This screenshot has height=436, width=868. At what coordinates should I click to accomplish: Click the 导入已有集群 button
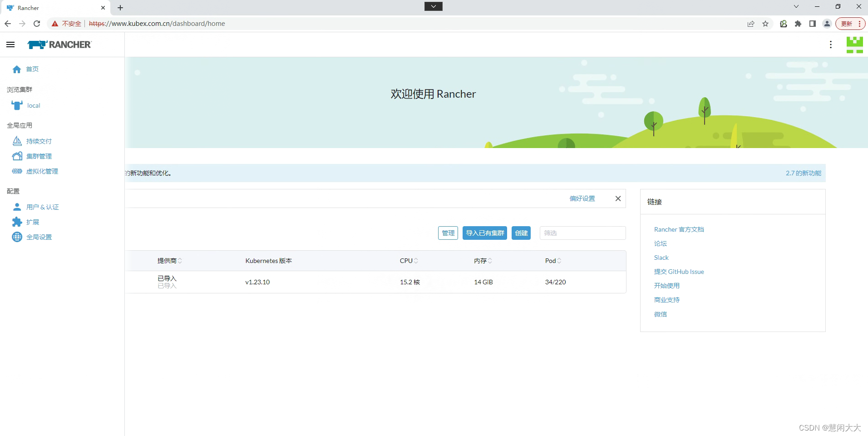pyautogui.click(x=485, y=233)
